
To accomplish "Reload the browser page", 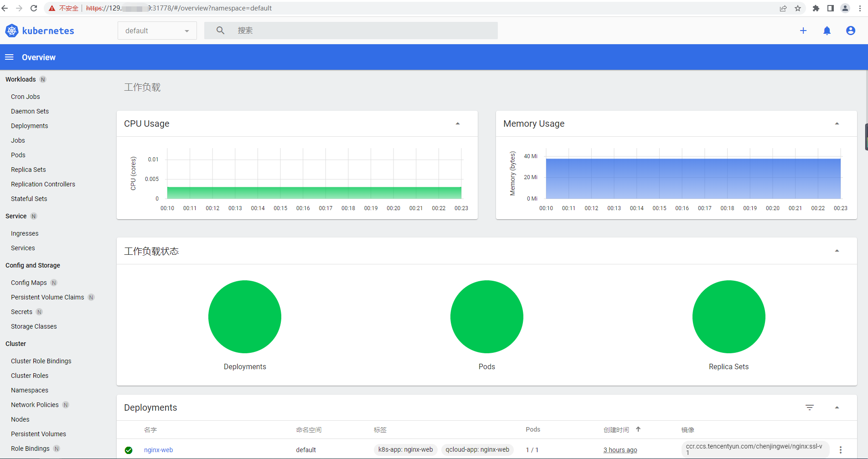I will point(34,8).
